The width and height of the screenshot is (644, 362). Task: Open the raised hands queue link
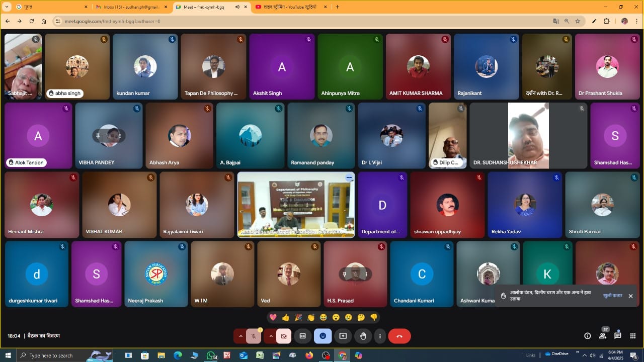click(612, 296)
